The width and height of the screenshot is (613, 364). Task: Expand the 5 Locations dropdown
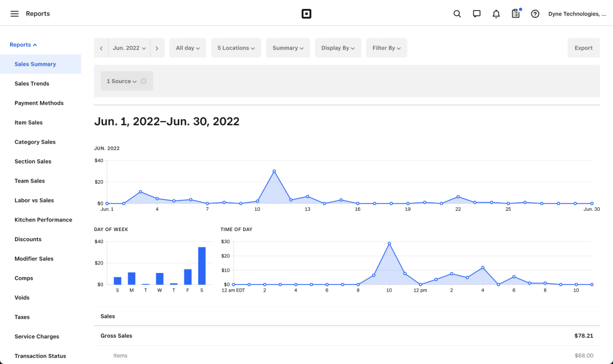click(x=236, y=48)
